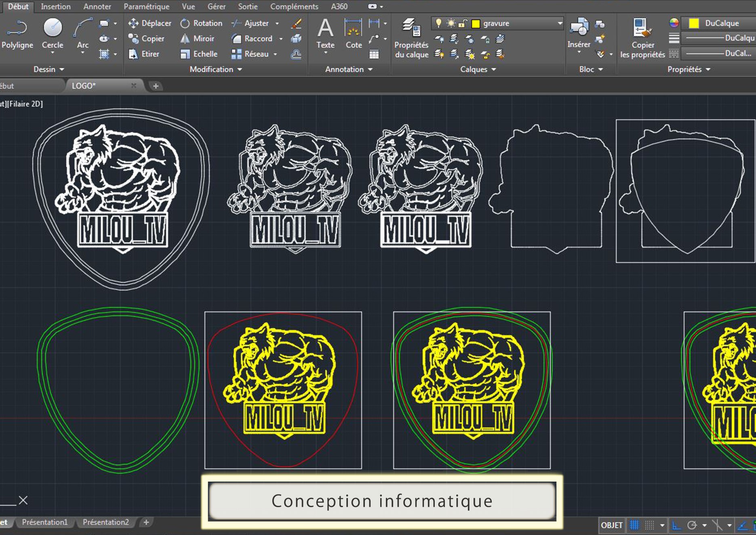Screen dimensions: 756x535
Task: Toggle grid display in status bar
Action: tap(634, 525)
